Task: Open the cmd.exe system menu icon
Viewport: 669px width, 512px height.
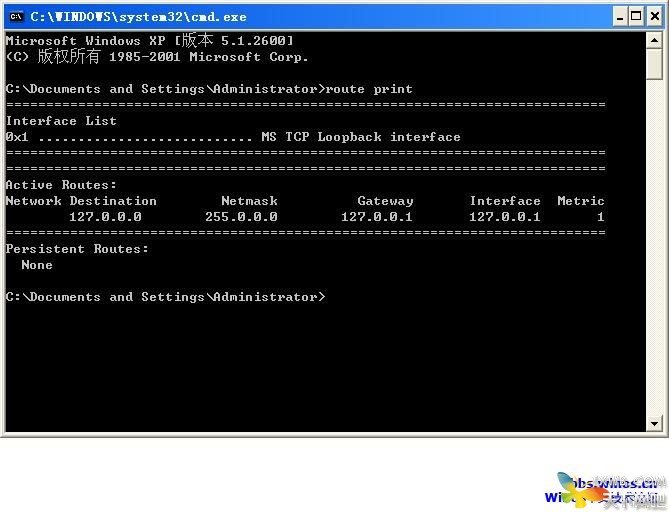Action: coord(16,16)
